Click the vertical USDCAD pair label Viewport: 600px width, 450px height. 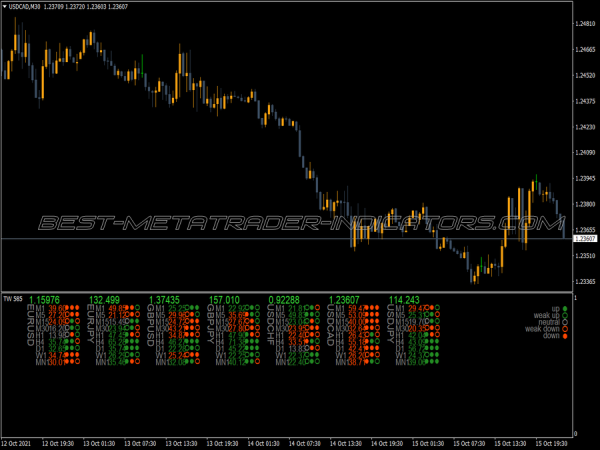click(331, 325)
